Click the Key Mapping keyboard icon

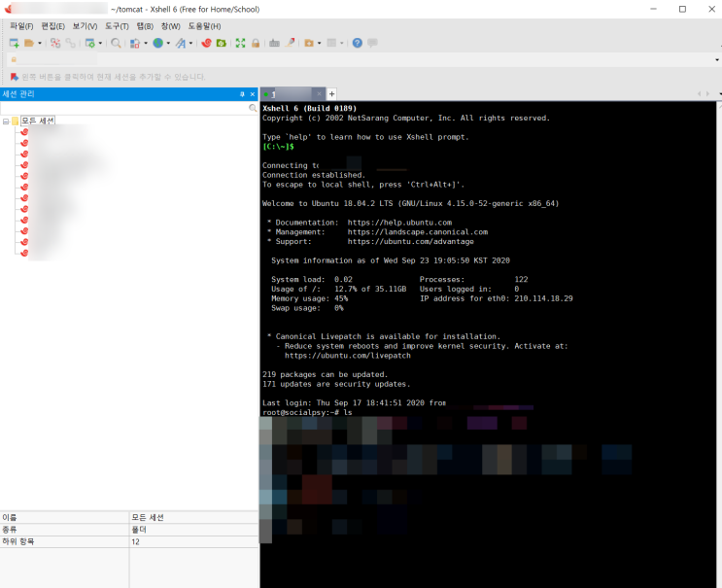coord(274,43)
